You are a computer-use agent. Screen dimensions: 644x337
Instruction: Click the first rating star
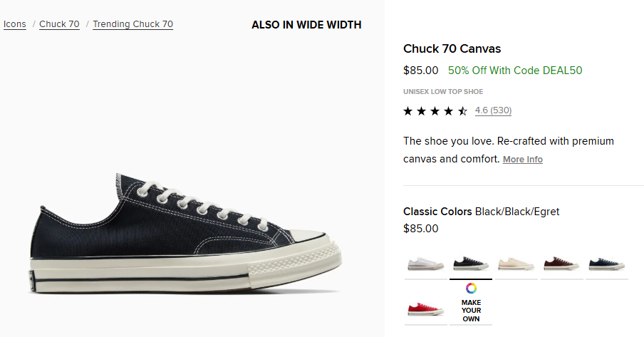(407, 111)
